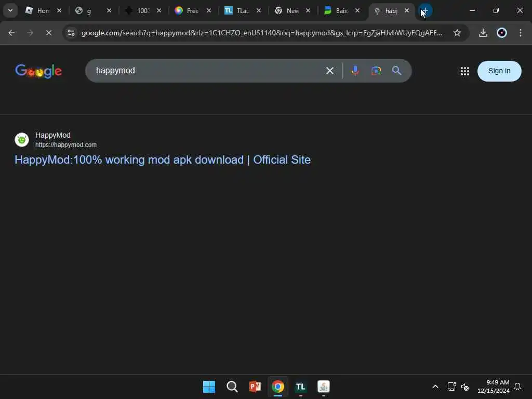Open Chrome downloads icon
The width and height of the screenshot is (532, 399).
point(483,33)
